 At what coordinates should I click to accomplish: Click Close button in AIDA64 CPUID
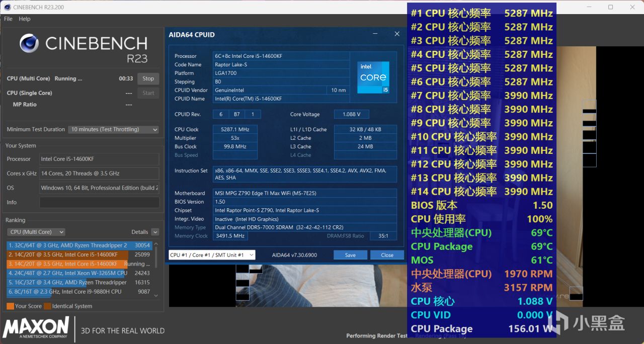[387, 255]
